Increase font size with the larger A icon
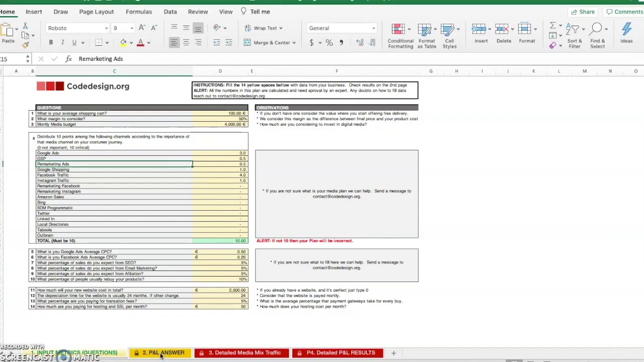 pos(142,28)
